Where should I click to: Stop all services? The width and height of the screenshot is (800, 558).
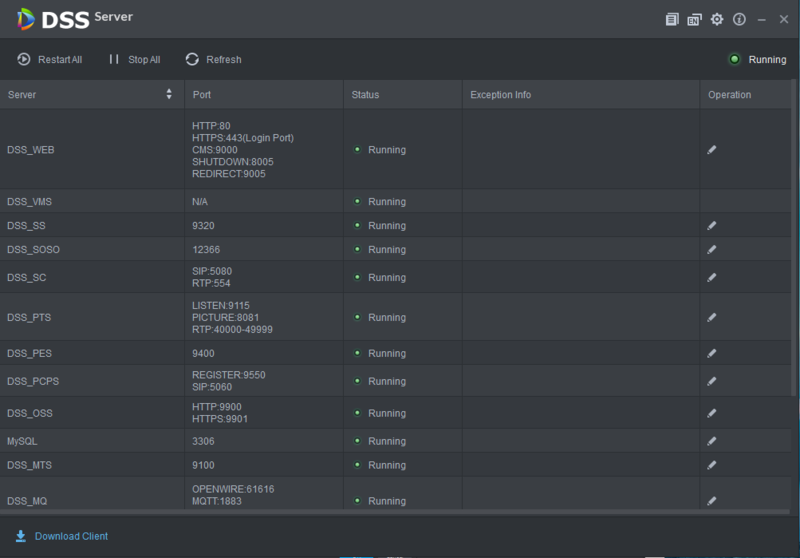tap(135, 60)
